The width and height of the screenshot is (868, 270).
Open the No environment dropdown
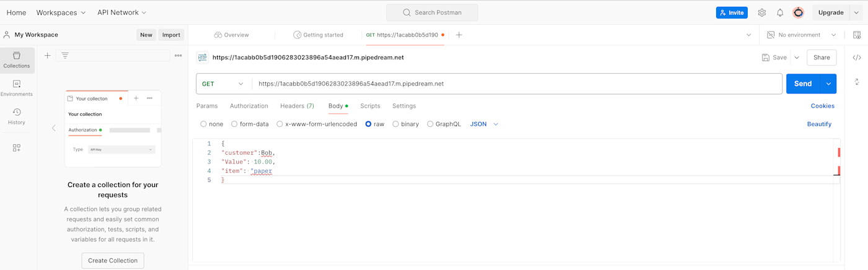click(802, 35)
